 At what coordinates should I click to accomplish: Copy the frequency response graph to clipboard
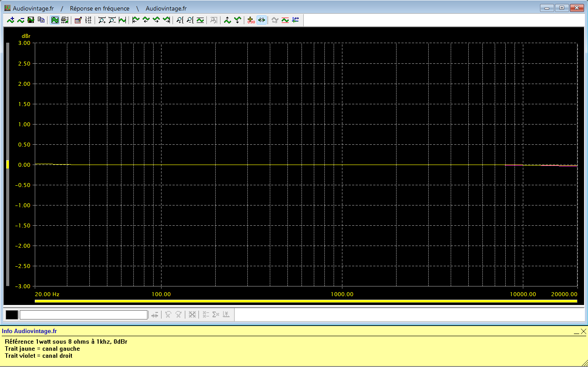click(x=41, y=20)
